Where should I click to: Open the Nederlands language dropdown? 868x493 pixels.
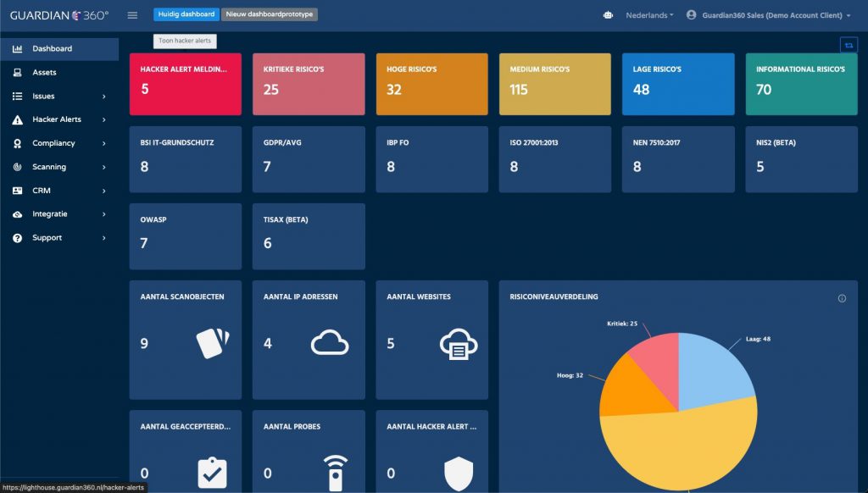click(x=649, y=15)
